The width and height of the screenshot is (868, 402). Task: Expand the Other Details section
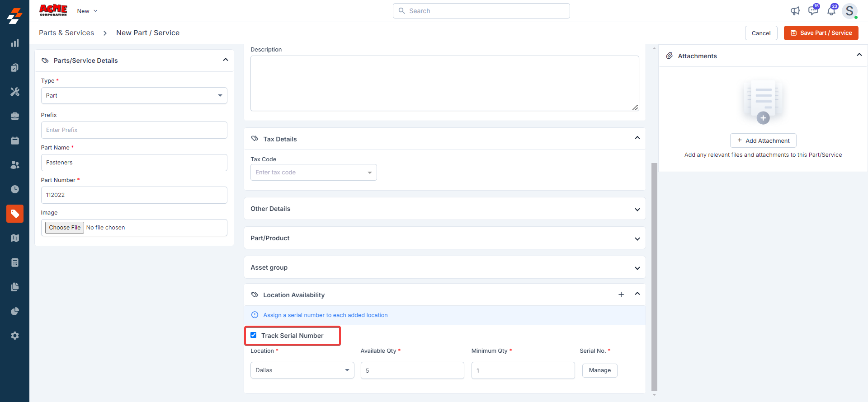tap(444, 209)
